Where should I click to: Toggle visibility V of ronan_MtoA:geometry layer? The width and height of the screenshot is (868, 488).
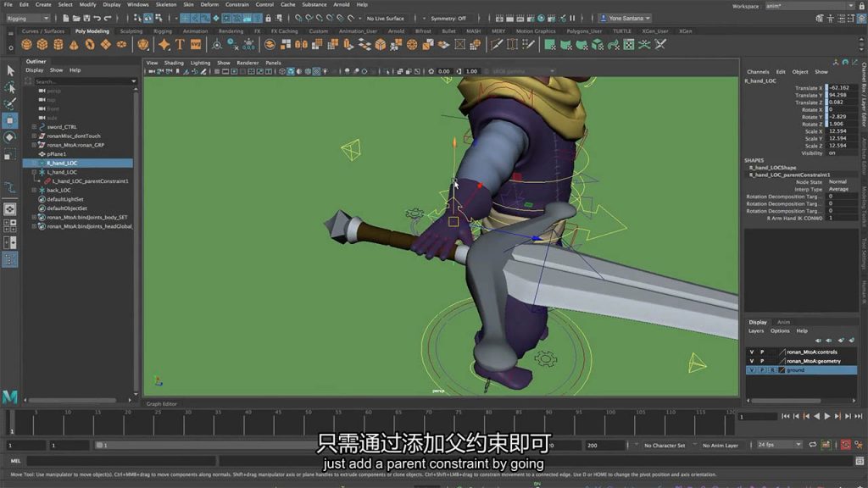tap(751, 361)
